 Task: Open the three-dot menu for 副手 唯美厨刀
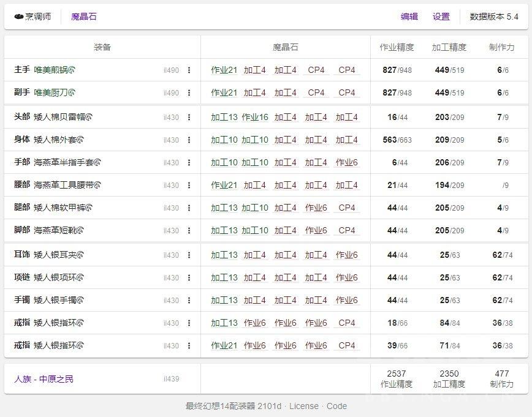(x=189, y=93)
